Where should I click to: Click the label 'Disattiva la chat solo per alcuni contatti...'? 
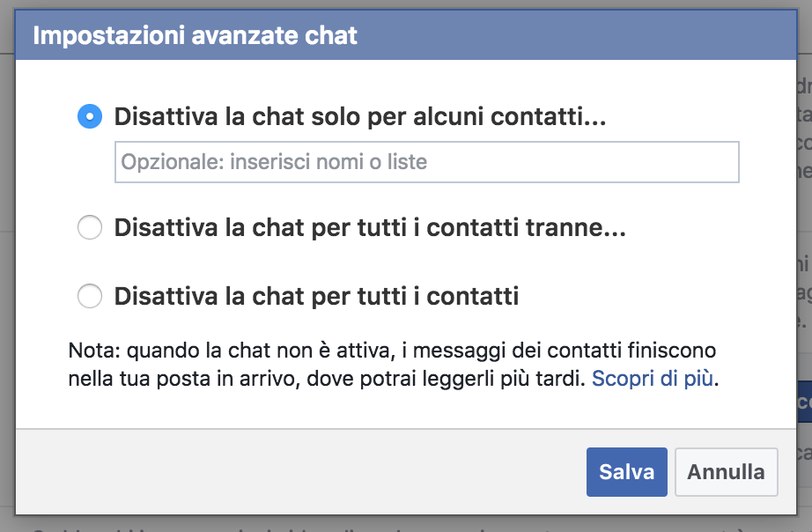359,116
